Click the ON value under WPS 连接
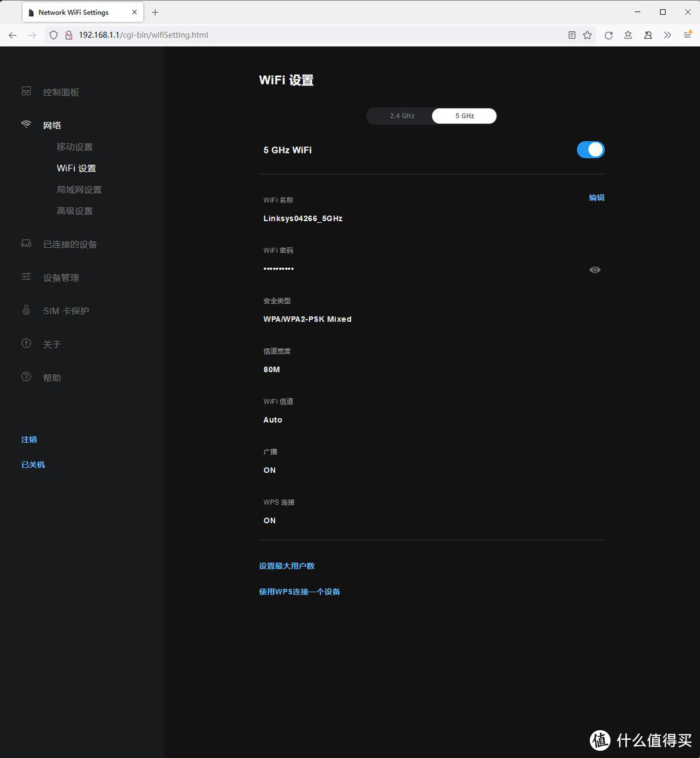This screenshot has width=700, height=758. (270, 520)
